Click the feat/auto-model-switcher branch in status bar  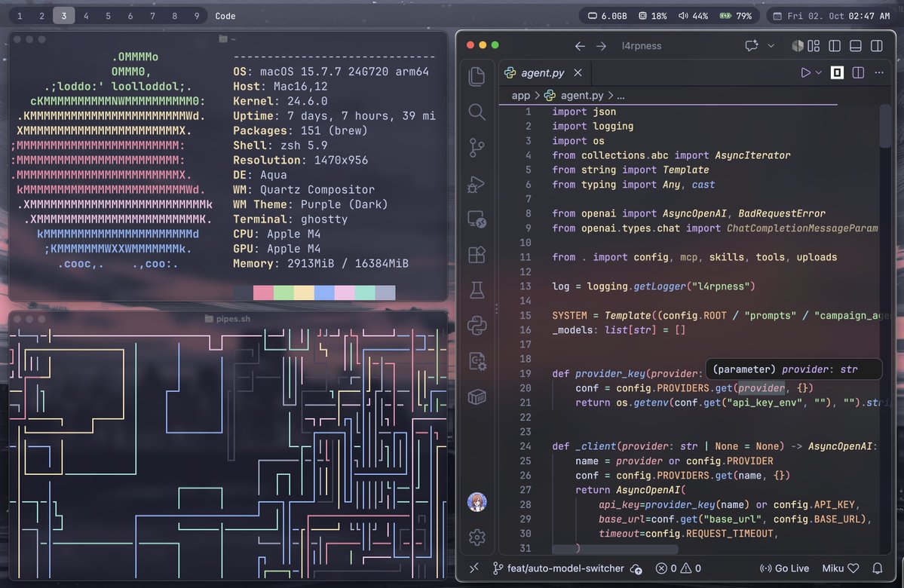558,568
